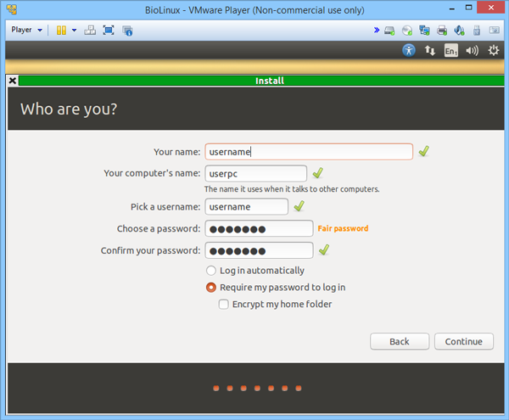
Task: Click the hard disk device icon
Action: pyautogui.click(x=389, y=31)
